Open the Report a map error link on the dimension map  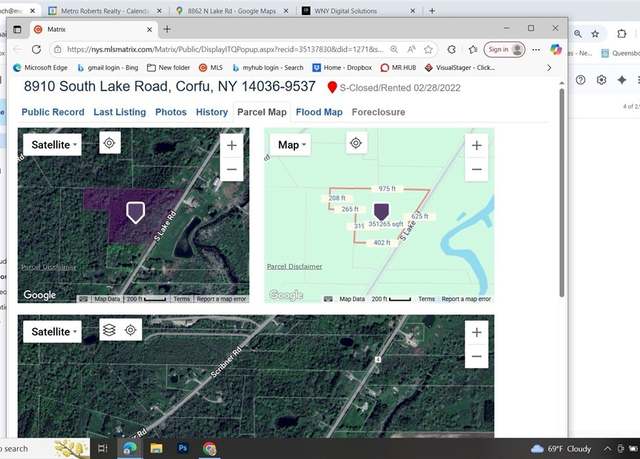pos(466,299)
